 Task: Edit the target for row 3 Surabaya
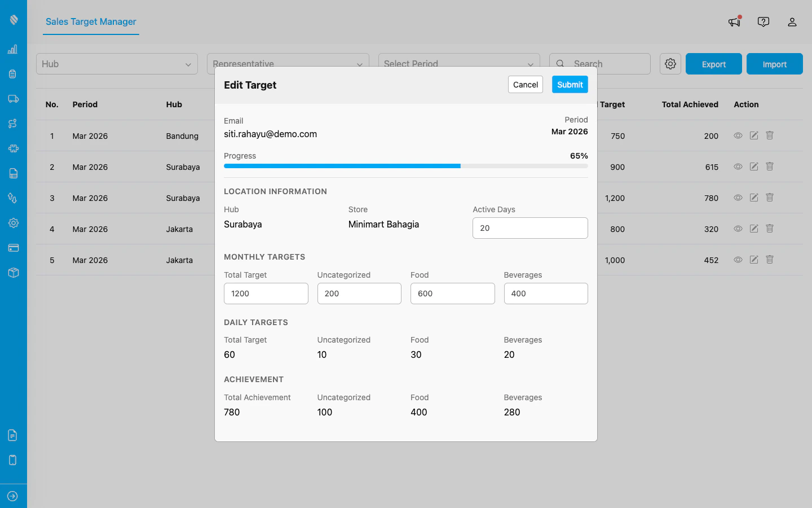(754, 198)
